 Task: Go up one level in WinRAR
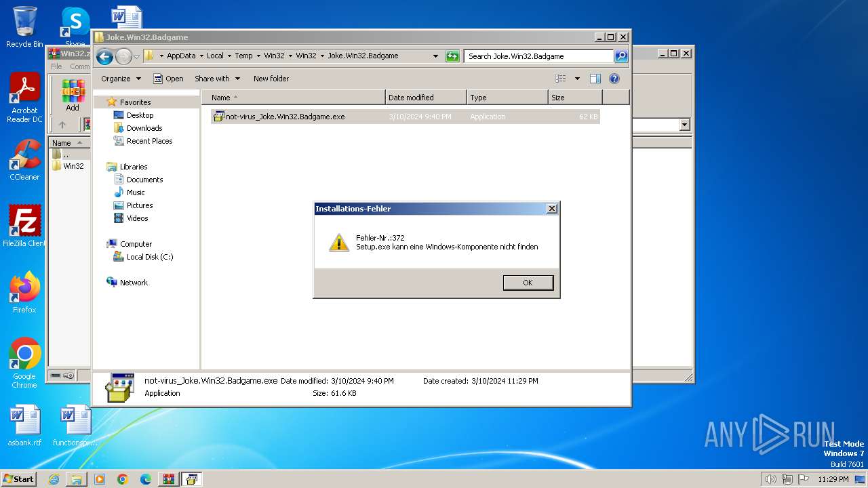click(x=62, y=125)
